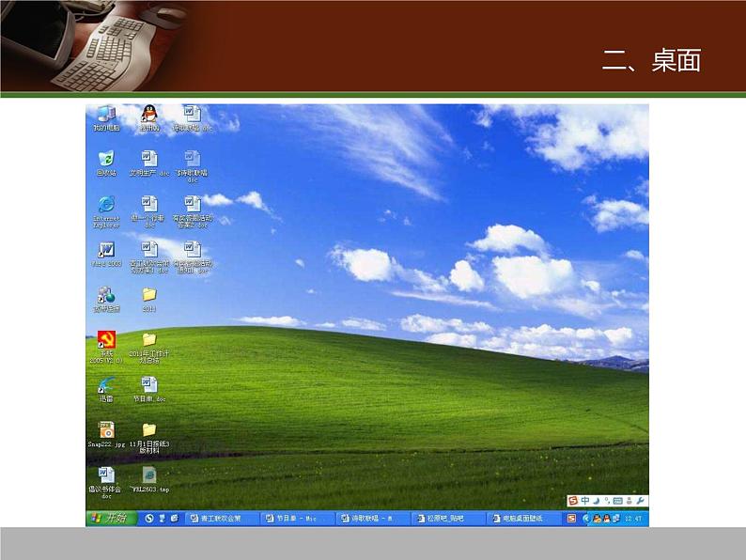Click the Sogou S icon in the taskbar tray
The width and height of the screenshot is (746, 560).
coord(571,518)
